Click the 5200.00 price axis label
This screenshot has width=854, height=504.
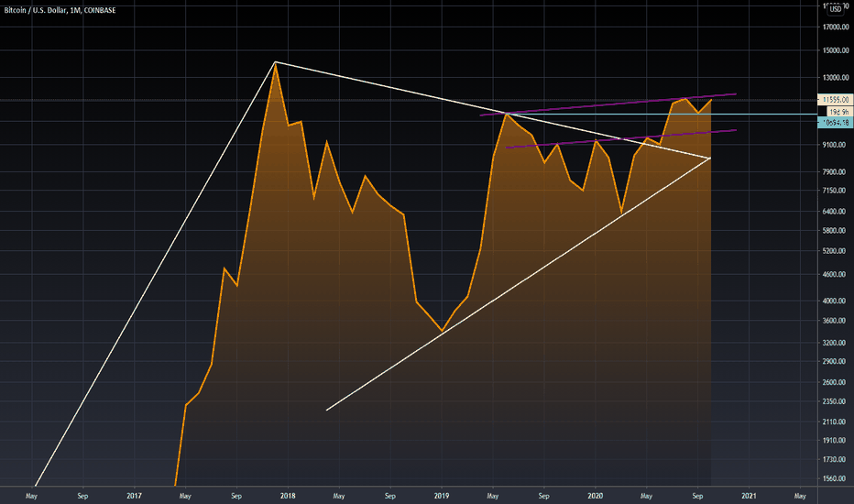click(836, 251)
